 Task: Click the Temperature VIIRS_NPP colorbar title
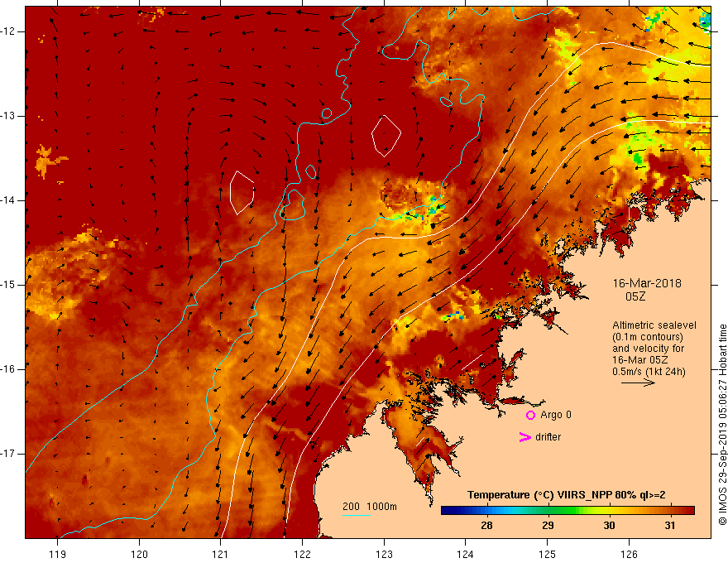(x=567, y=495)
